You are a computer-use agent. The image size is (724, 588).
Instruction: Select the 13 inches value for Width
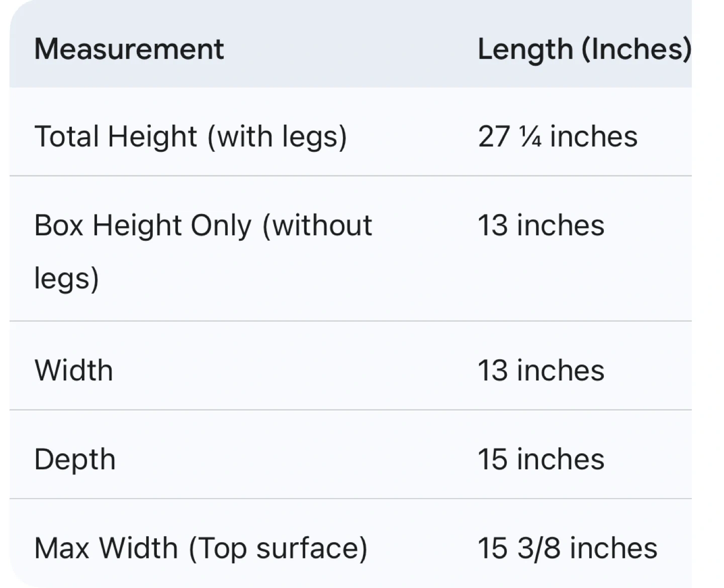coord(540,370)
